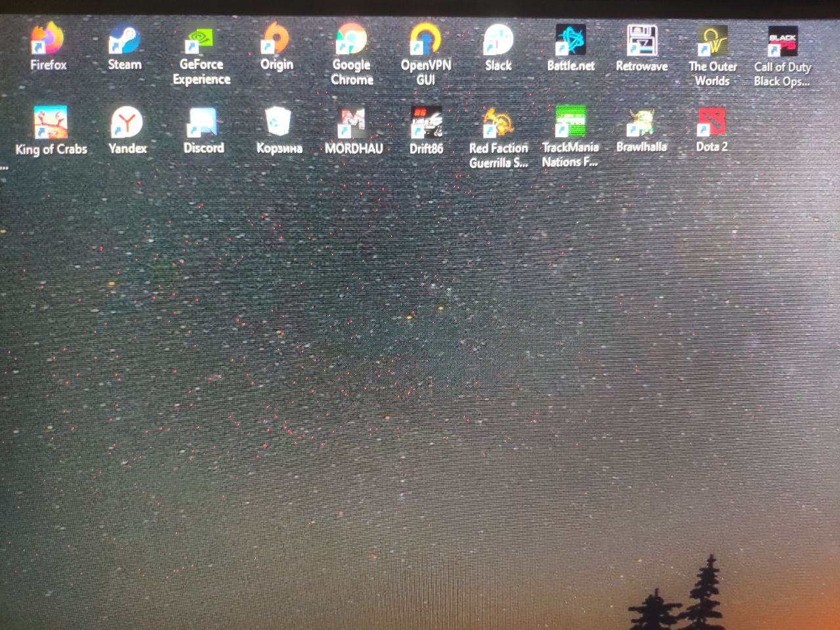Image resolution: width=840 pixels, height=630 pixels.
Task: Click the "Red Faction Guerrilla S..." label
Action: click(x=498, y=156)
